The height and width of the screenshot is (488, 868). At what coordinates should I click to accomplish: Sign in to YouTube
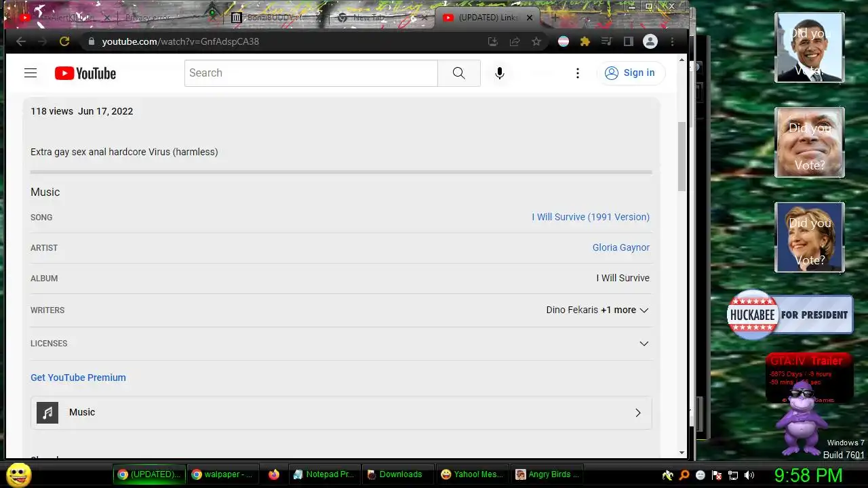tap(631, 73)
